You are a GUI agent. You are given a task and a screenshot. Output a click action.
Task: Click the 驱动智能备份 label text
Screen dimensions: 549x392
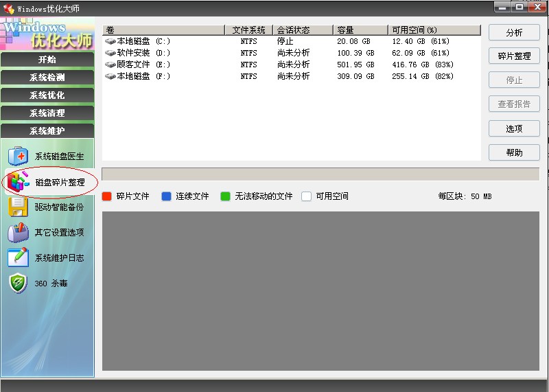(59, 207)
